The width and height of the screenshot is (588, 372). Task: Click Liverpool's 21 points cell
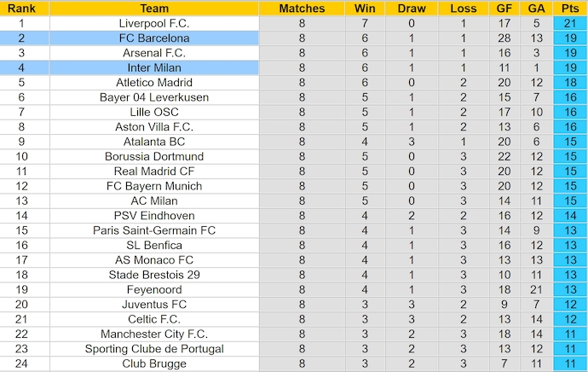568,23
